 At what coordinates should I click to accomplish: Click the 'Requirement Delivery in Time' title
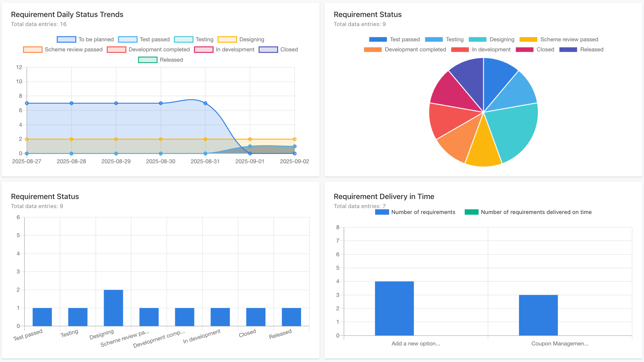tap(384, 196)
